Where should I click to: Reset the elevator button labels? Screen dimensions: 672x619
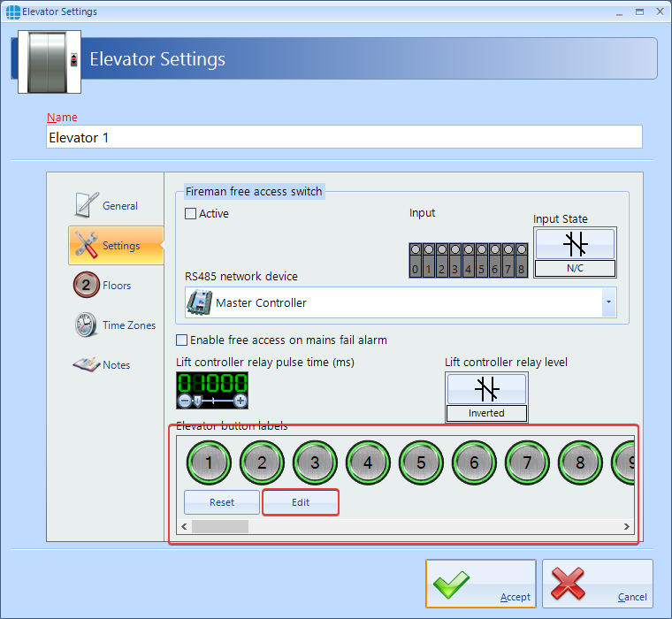click(x=222, y=502)
